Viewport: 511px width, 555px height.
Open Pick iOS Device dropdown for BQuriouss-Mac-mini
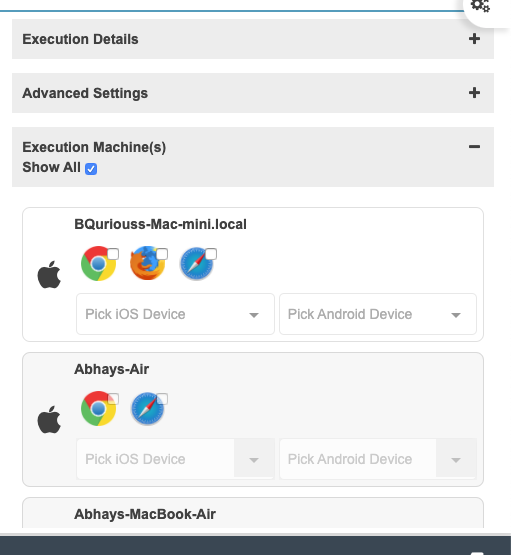(175, 314)
